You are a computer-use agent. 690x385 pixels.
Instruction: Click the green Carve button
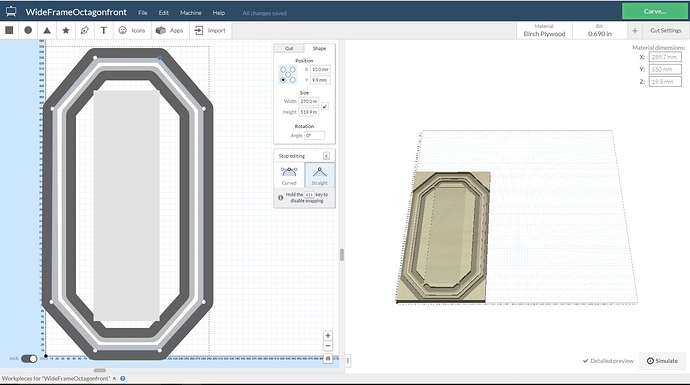tap(654, 11)
